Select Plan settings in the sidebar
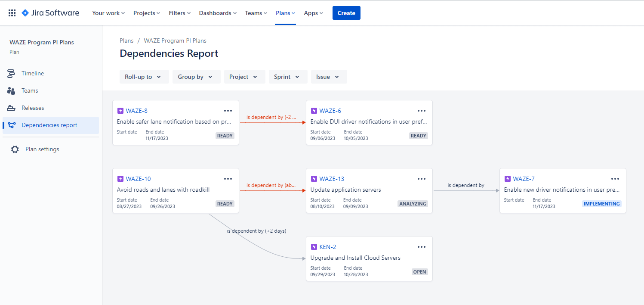 (51, 149)
